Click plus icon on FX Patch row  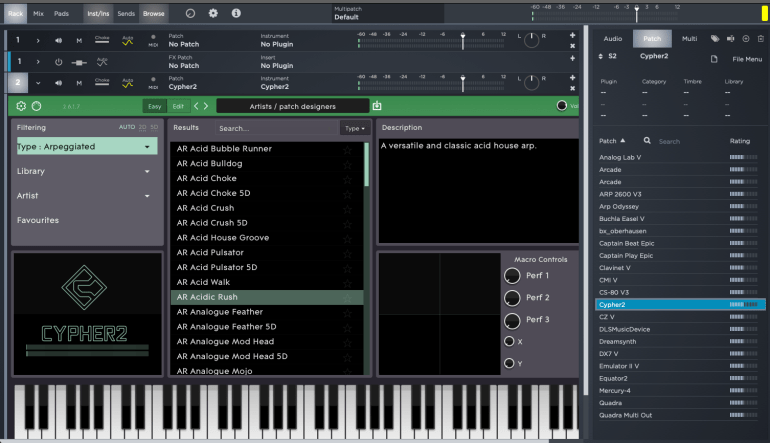[x=572, y=58]
